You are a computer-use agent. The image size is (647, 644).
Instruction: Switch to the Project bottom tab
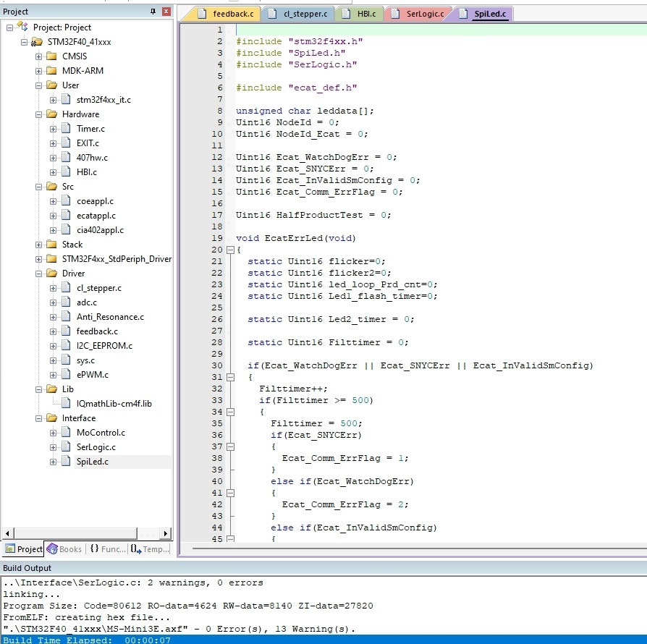point(24,549)
